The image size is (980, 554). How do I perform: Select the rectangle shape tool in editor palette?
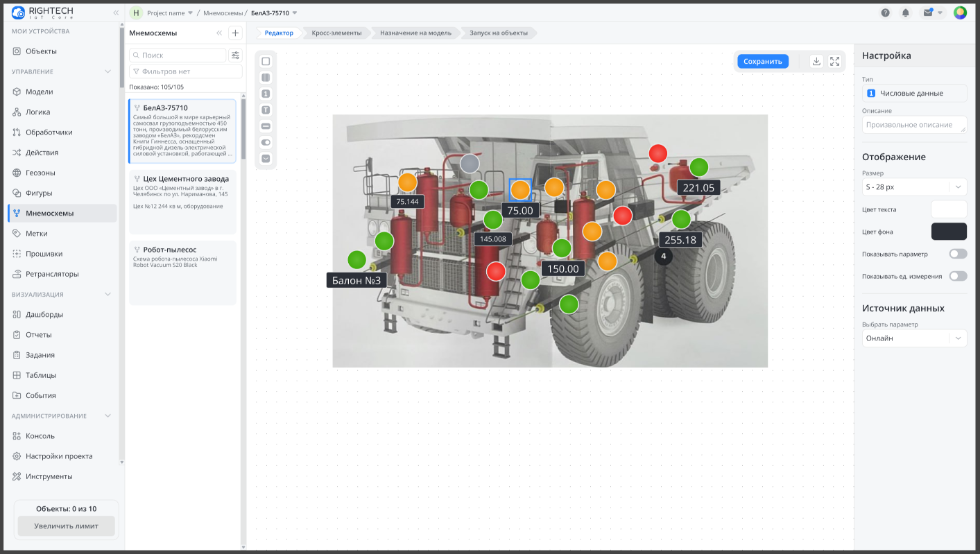pos(266,61)
